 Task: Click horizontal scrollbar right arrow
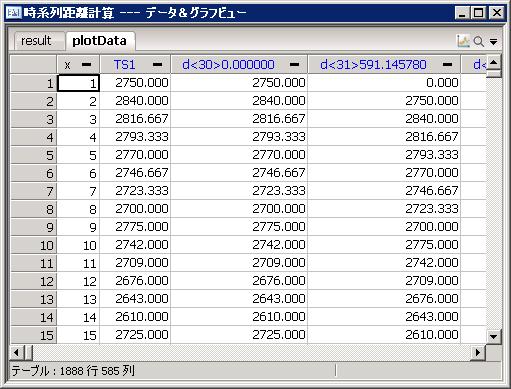point(478,352)
